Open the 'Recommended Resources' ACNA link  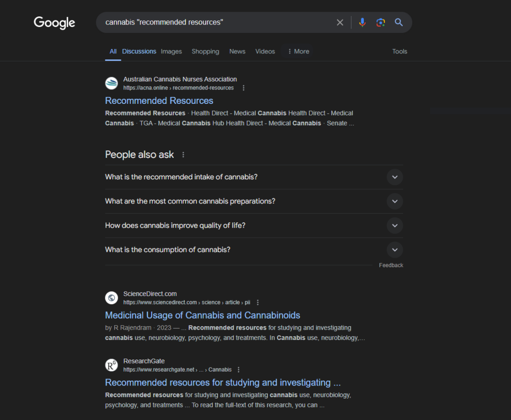coord(159,100)
